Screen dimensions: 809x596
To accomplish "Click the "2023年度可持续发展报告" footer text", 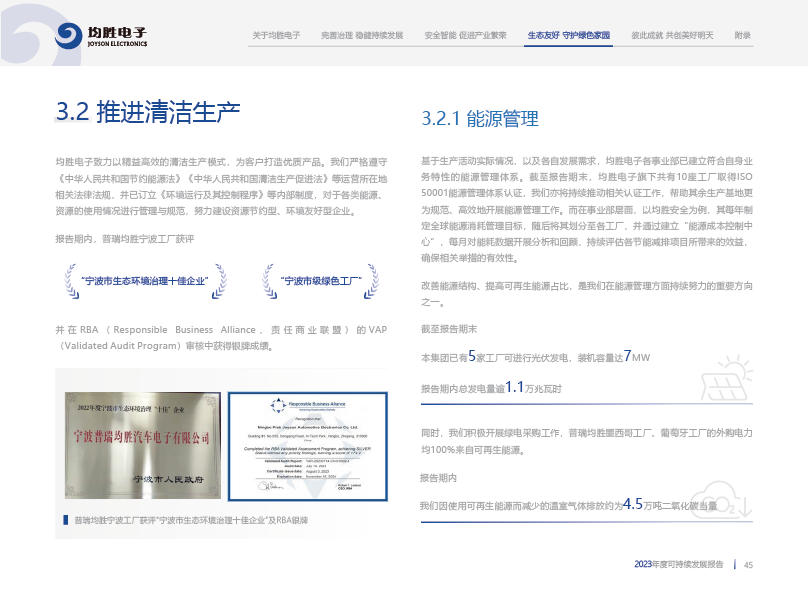I will tap(678, 565).
